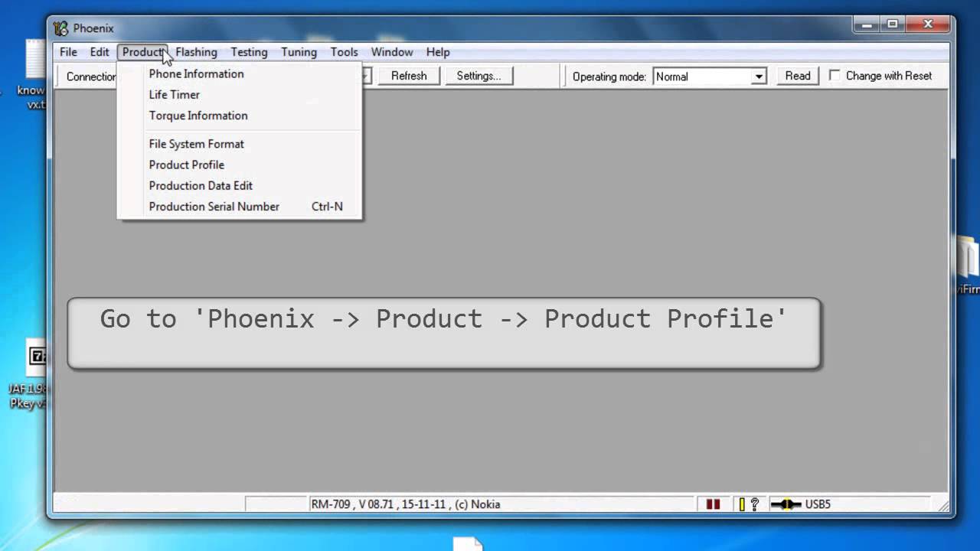Close the Phoenix window

coord(928,24)
